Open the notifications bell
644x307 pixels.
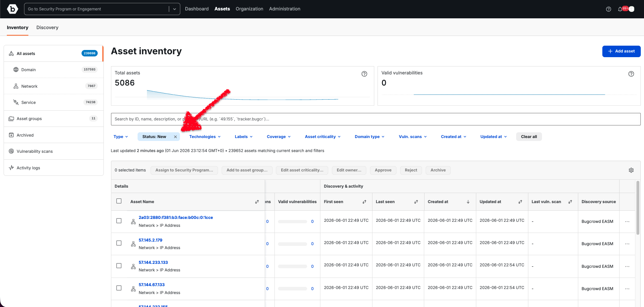pyautogui.click(x=620, y=9)
